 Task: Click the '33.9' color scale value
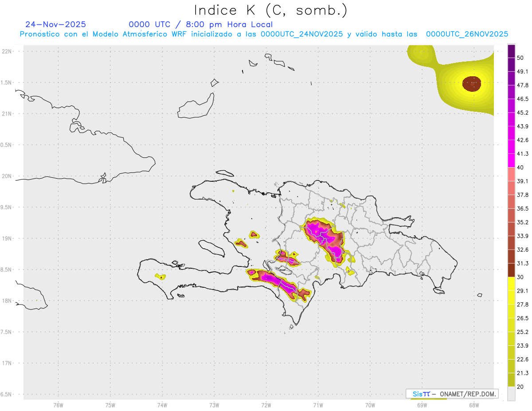click(523, 236)
